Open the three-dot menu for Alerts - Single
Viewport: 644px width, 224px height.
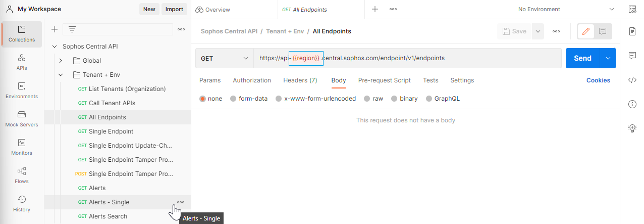point(181,202)
